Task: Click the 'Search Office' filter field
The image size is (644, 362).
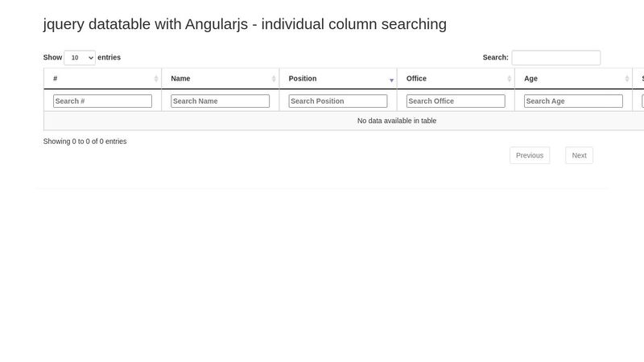Action: (456, 101)
